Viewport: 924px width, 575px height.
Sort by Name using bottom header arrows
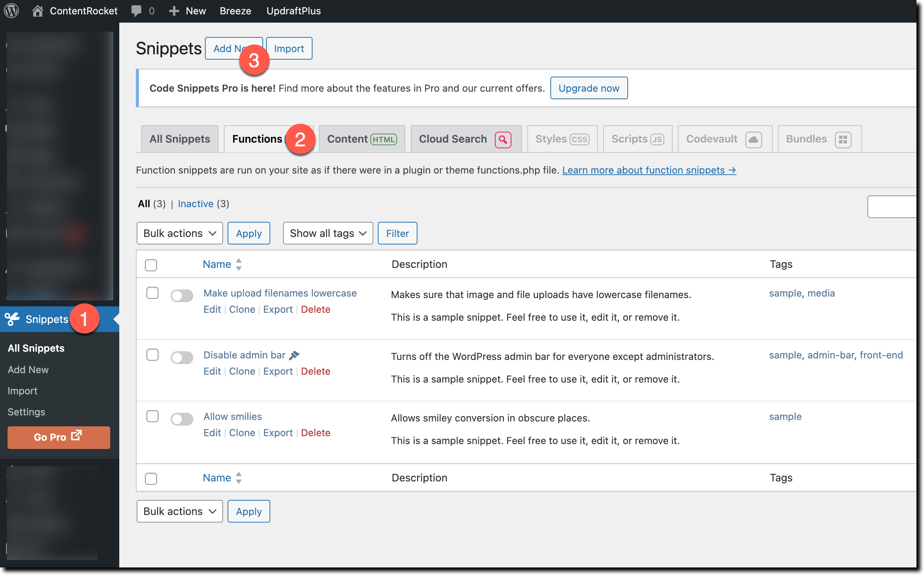(239, 478)
